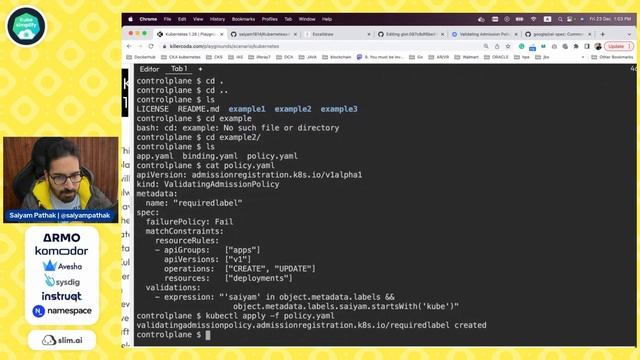Image resolution: width=640 pixels, height=360 pixels.
Task: Select terminal Tab 1
Action: click(x=179, y=69)
